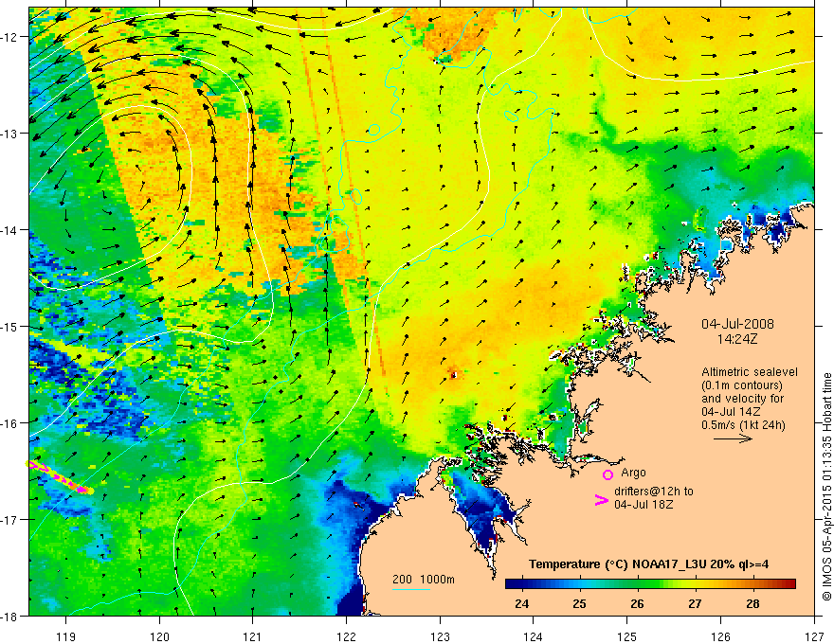Click the longitude axis label 123
Viewport: 834px width, 644px height.
click(x=440, y=636)
